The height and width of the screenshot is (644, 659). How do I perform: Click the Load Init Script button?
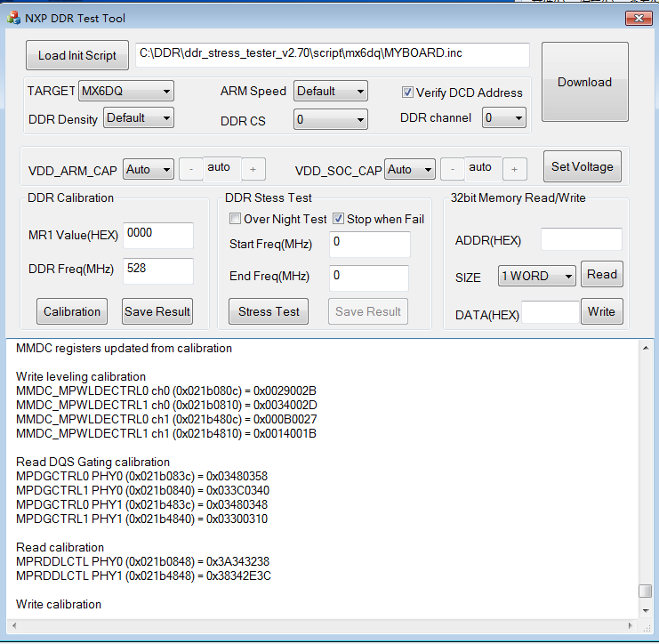pyautogui.click(x=77, y=55)
